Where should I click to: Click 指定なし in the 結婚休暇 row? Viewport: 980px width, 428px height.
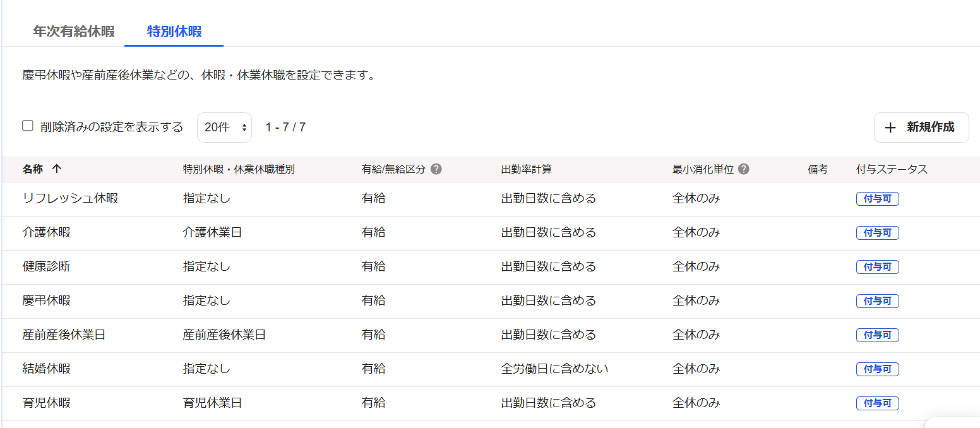[207, 369]
